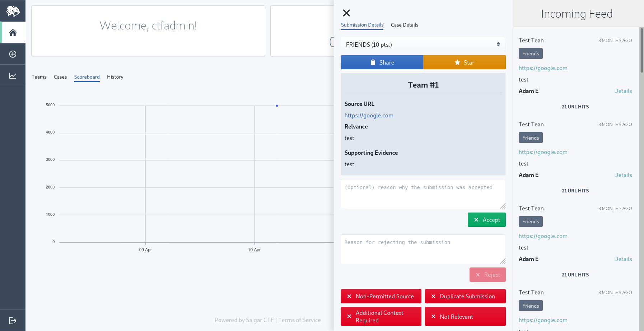Open the Cases tab
644x331 pixels.
60,77
